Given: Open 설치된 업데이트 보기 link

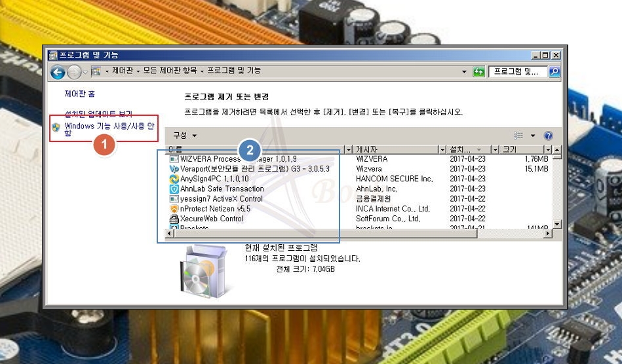Looking at the screenshot, I should (x=98, y=114).
